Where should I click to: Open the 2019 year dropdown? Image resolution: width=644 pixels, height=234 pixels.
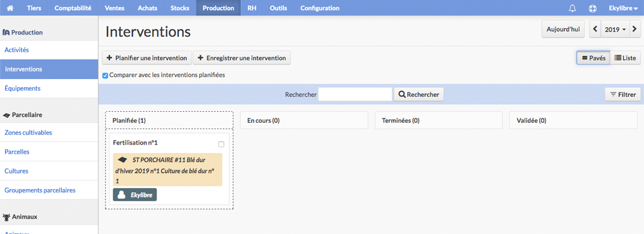click(615, 30)
